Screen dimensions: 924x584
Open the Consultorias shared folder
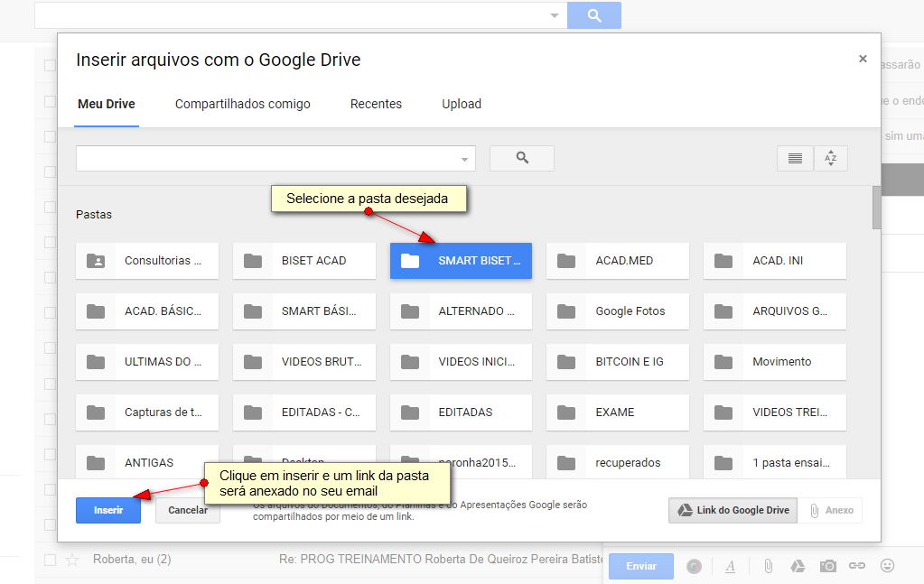[x=146, y=261]
